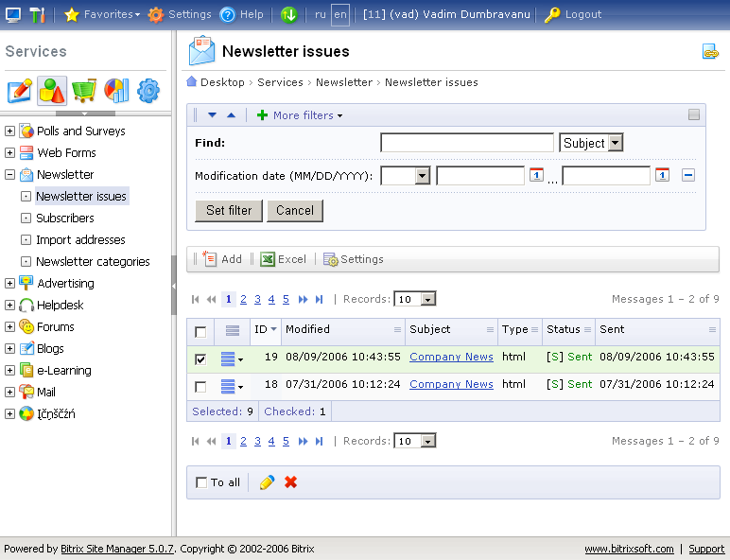Open the Favorites menu in top bar
This screenshot has height=560, width=730.
pos(102,14)
